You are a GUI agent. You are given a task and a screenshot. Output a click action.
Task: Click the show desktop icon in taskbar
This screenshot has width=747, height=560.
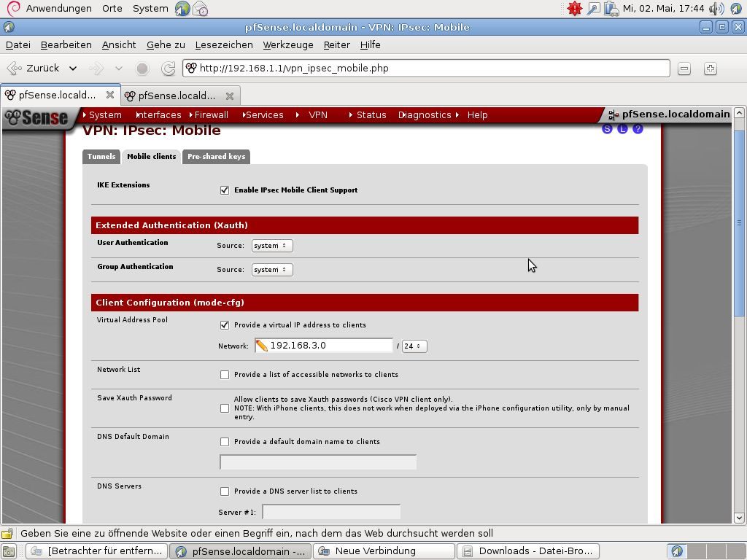tap(9, 551)
